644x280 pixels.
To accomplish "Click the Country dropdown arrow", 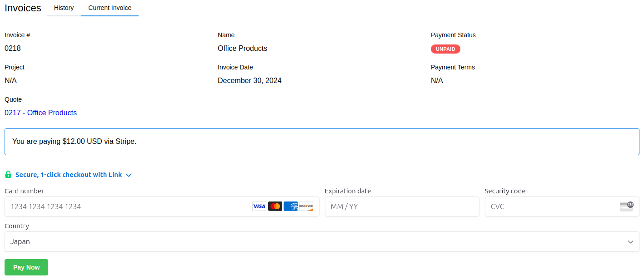I will click(630, 242).
